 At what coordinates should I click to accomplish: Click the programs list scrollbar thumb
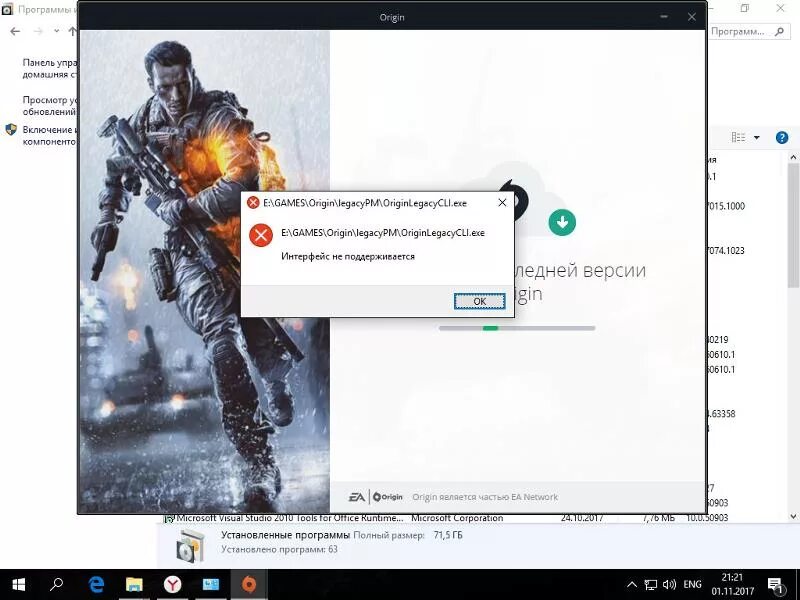793,226
